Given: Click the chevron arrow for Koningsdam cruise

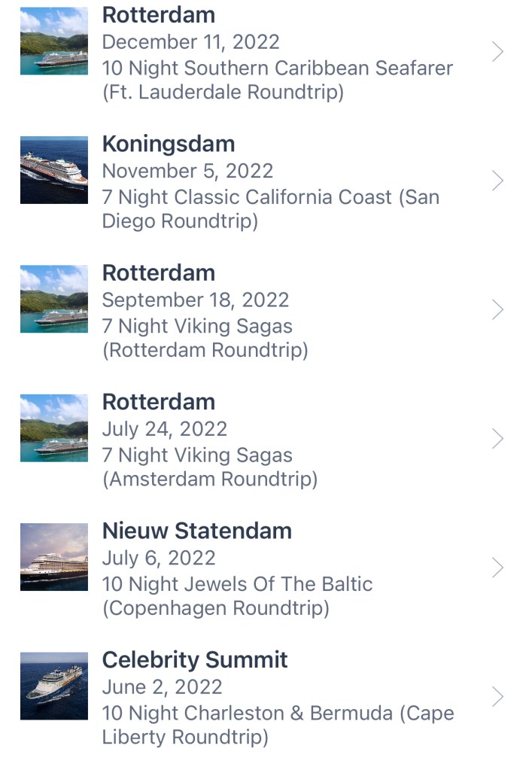Looking at the screenshot, I should pyautogui.click(x=497, y=181).
